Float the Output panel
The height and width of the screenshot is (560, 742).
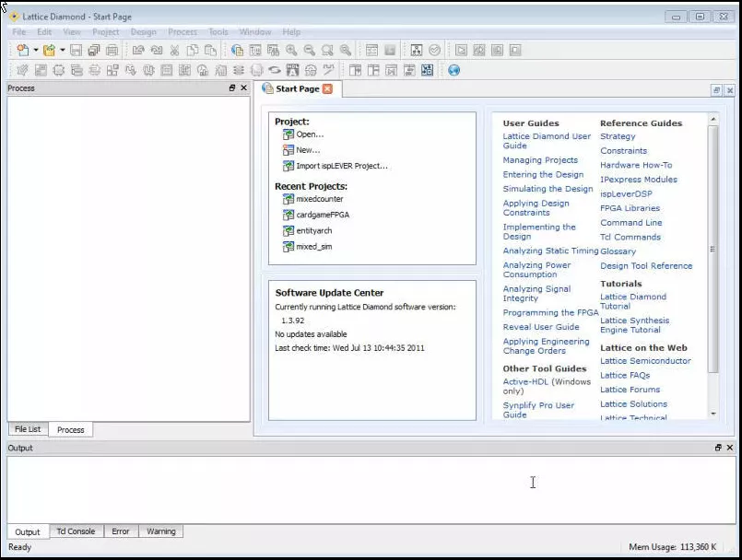(x=718, y=448)
